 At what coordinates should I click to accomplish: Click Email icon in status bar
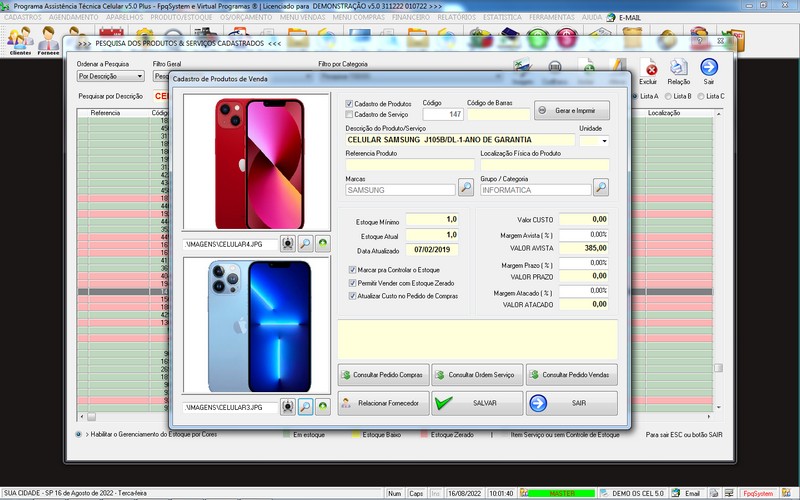[x=676, y=493]
